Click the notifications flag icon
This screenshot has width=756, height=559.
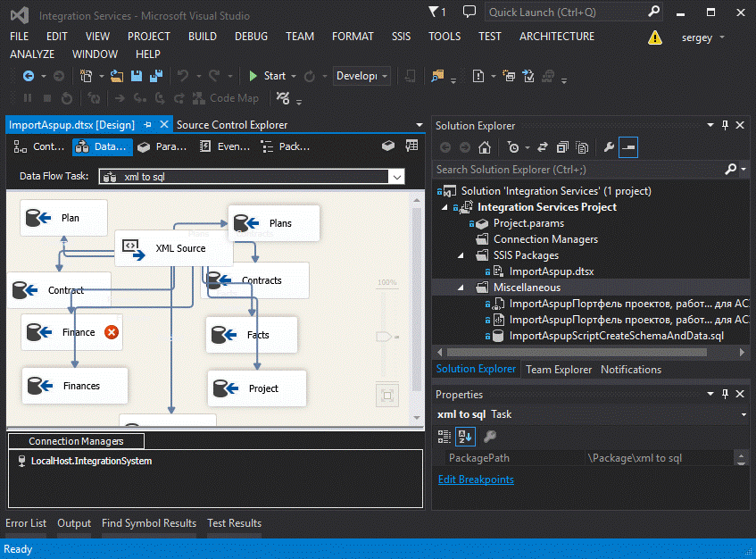tap(434, 12)
